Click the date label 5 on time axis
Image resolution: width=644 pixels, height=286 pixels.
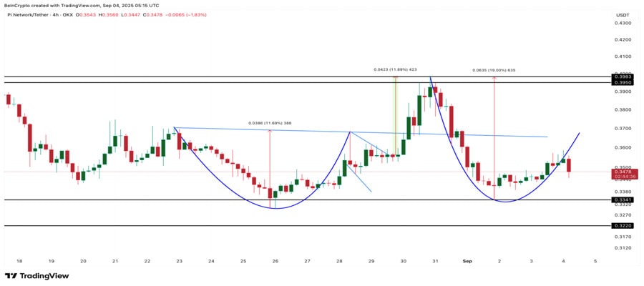tap(595, 261)
